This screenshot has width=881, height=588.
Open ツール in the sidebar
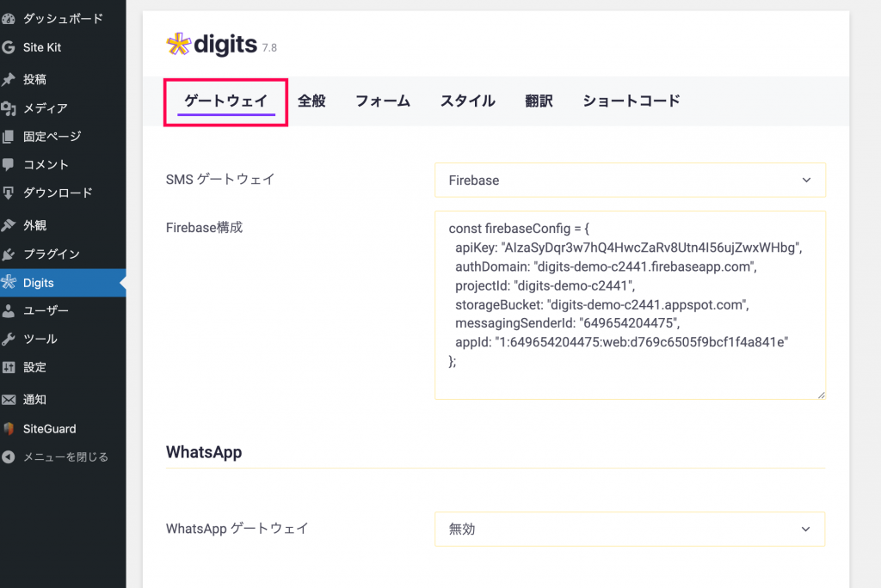63,339
